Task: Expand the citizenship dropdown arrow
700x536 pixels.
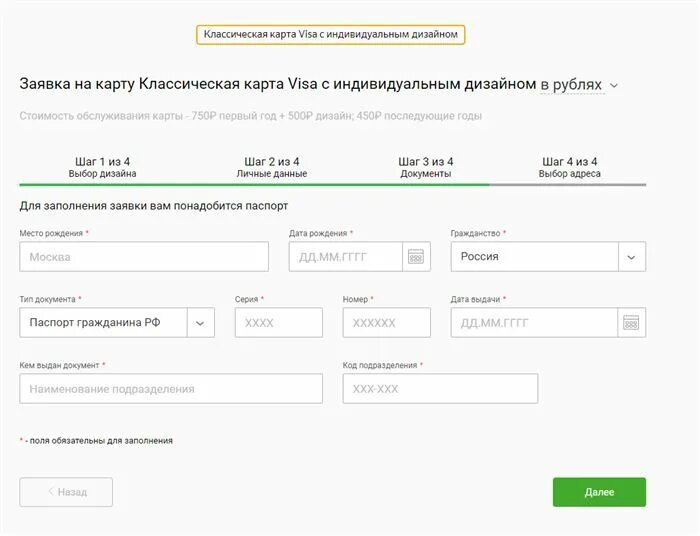Action: point(632,257)
